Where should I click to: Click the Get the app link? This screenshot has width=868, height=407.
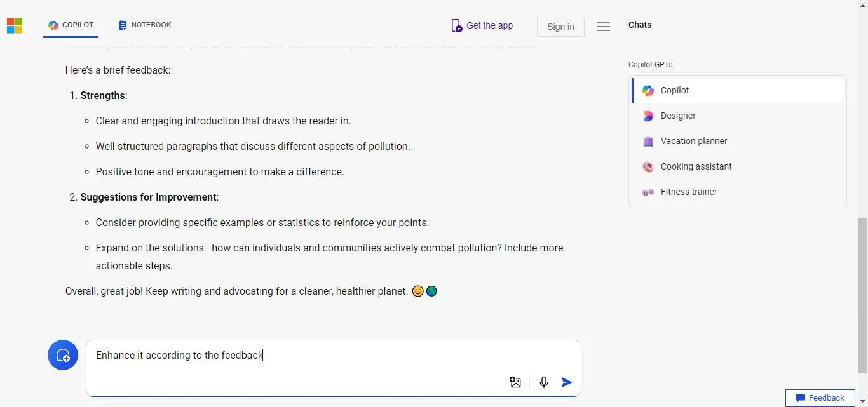(482, 25)
